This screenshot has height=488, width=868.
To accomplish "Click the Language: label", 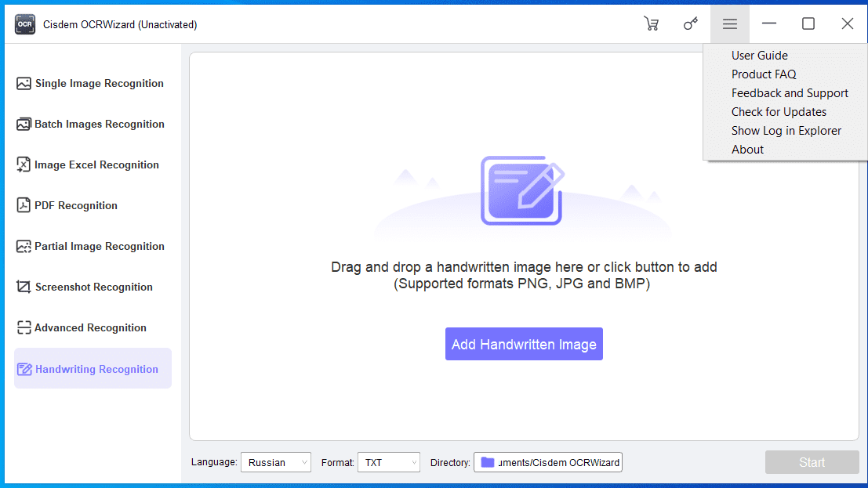I will click(x=214, y=462).
